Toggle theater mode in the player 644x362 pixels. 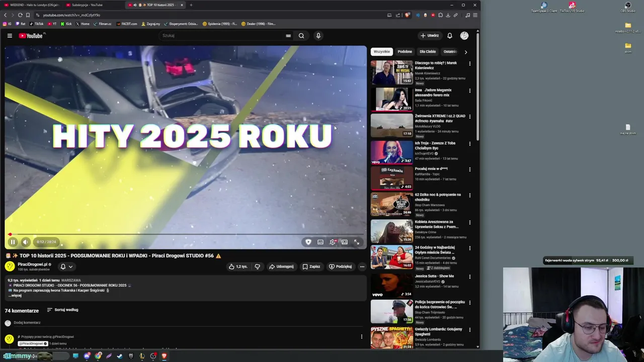point(345,242)
